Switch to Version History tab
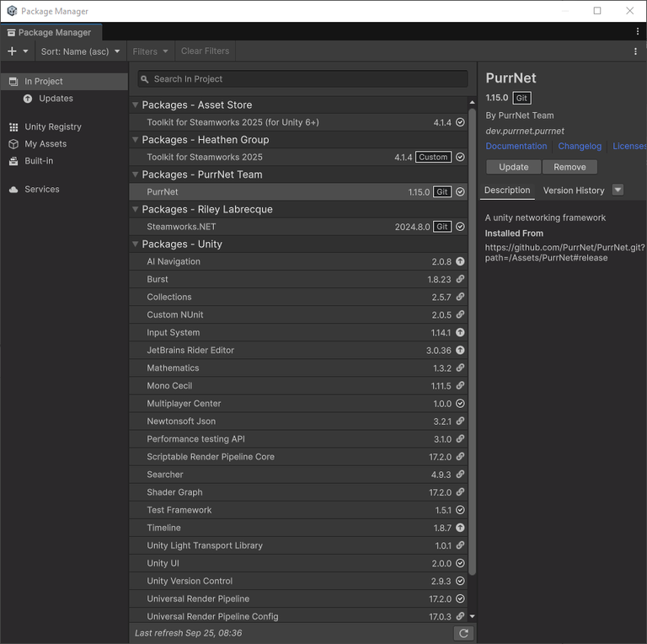 coord(574,191)
